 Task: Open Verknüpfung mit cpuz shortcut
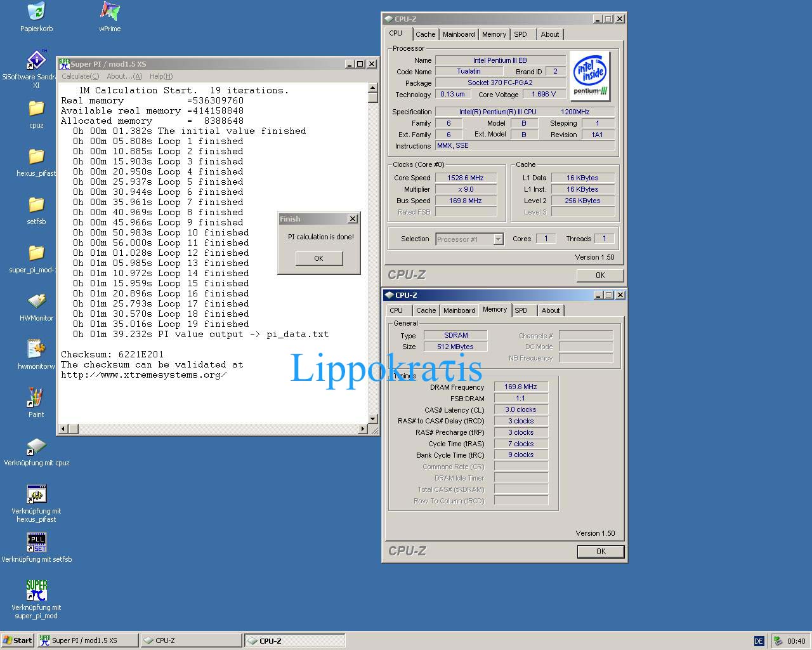point(36,446)
